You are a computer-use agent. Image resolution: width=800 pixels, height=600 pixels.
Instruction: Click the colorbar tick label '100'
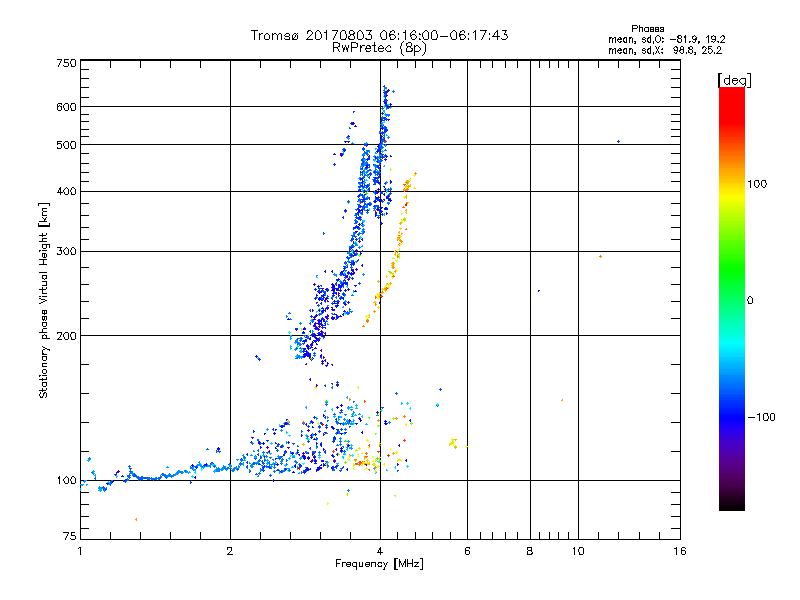[757, 184]
